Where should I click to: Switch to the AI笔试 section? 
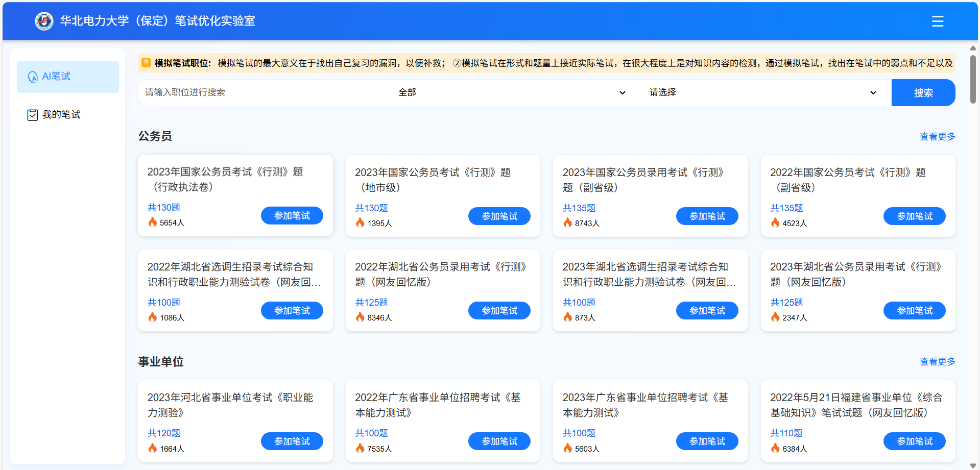(57, 76)
